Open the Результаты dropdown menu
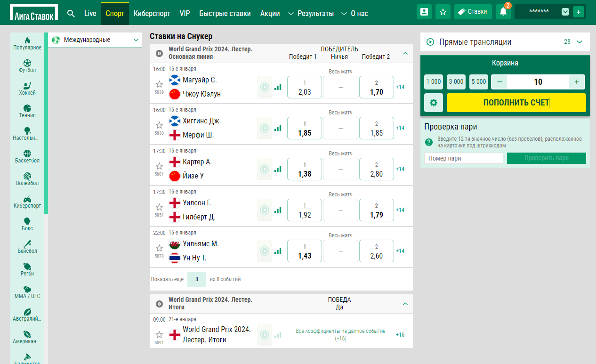596x364 pixels. coord(311,13)
